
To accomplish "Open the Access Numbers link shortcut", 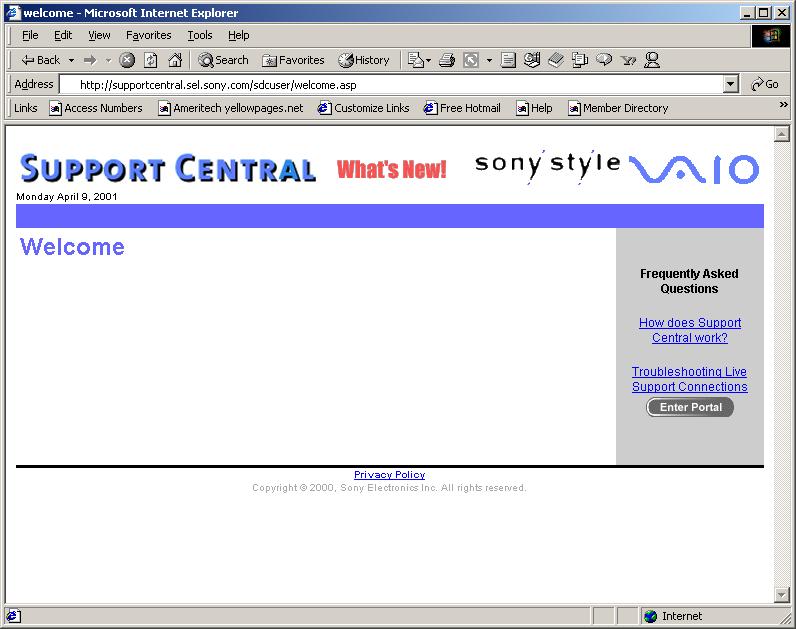I will (x=95, y=108).
